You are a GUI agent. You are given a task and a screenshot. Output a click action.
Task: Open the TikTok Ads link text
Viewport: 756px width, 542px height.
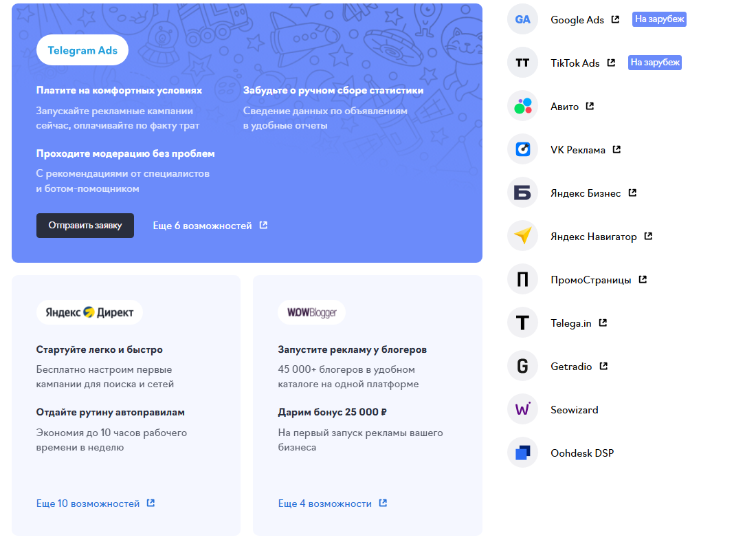pos(575,63)
